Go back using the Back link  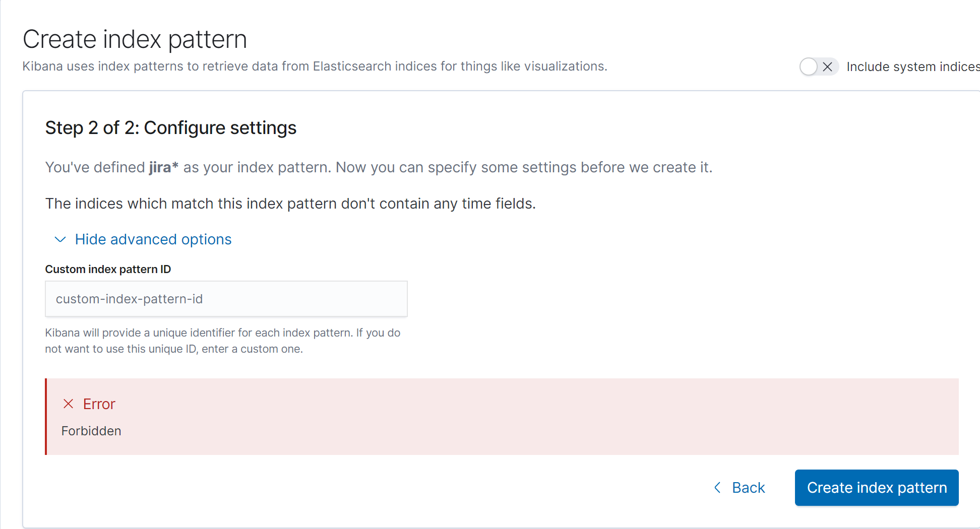pyautogui.click(x=748, y=488)
